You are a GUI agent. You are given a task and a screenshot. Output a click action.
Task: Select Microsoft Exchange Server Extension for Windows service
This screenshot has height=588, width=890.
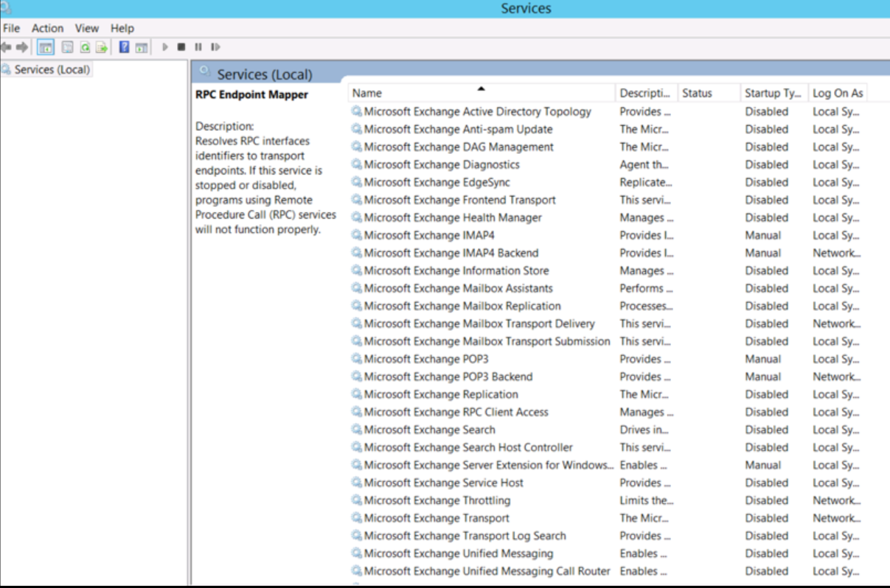pyautogui.click(x=489, y=466)
